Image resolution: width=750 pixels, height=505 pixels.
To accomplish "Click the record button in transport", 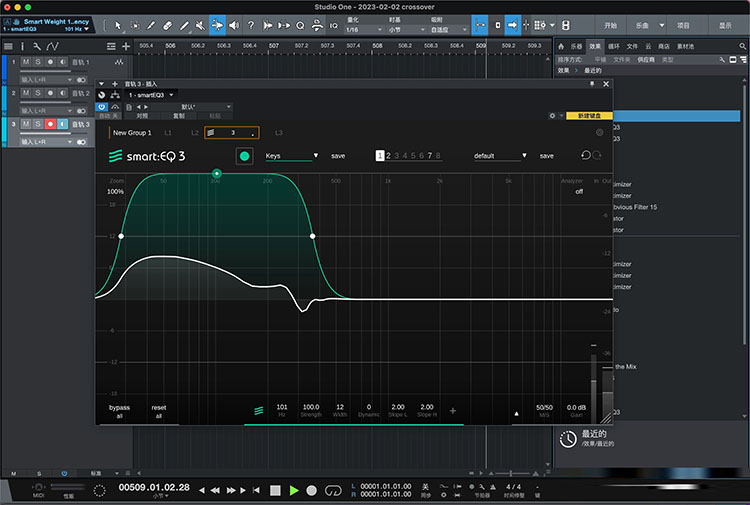I will click(311, 490).
